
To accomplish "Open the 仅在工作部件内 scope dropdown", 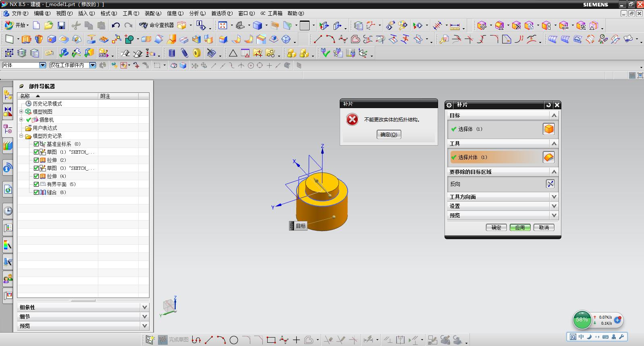I will coord(92,65).
